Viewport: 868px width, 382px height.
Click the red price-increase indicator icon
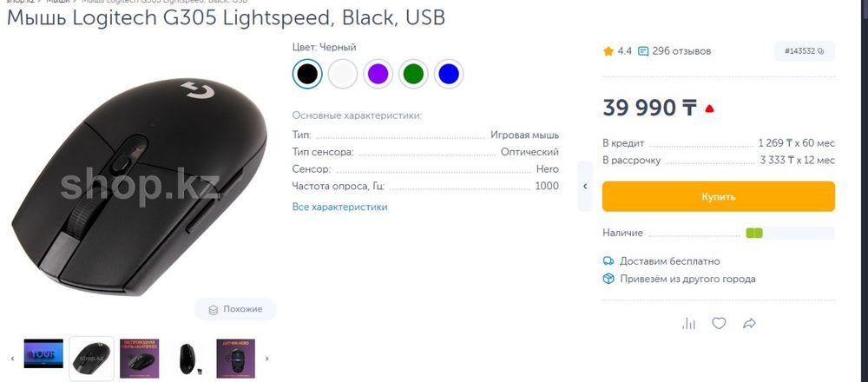point(709,109)
